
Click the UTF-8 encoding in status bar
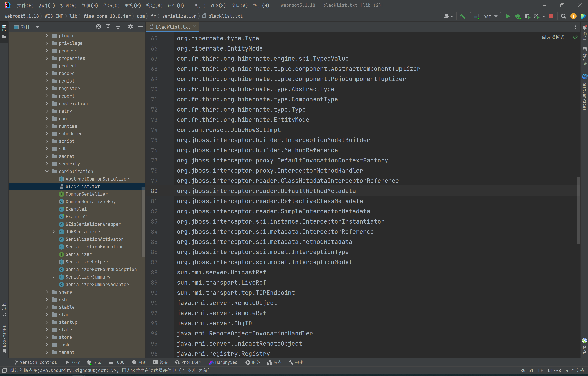[x=554, y=370]
